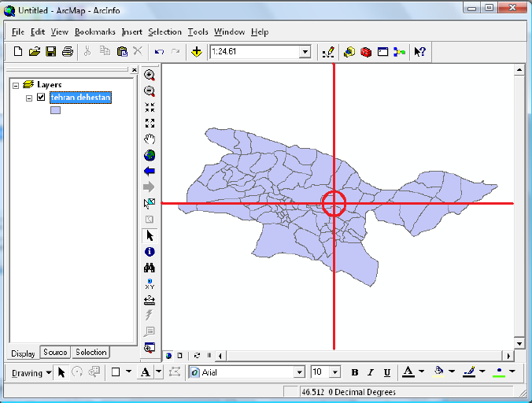Open the Arial font name dropdown
The width and height of the screenshot is (532, 403).
tap(299, 372)
